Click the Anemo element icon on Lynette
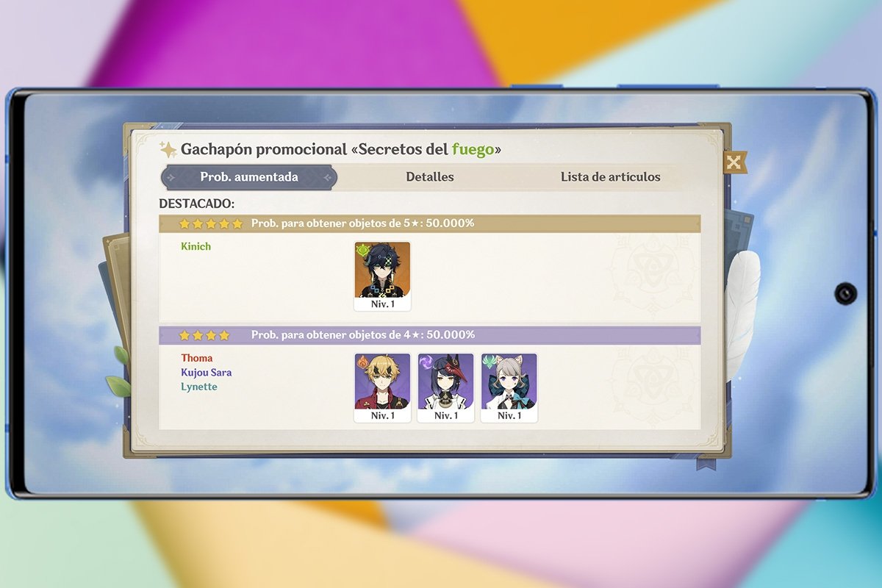Viewport: 882px width, 588px height. coord(490,362)
